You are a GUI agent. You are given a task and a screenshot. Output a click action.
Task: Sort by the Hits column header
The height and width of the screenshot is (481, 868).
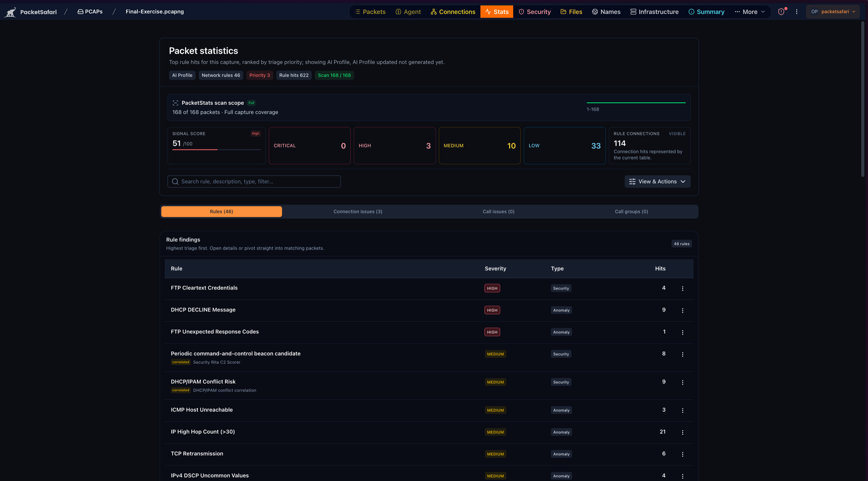pyautogui.click(x=660, y=269)
